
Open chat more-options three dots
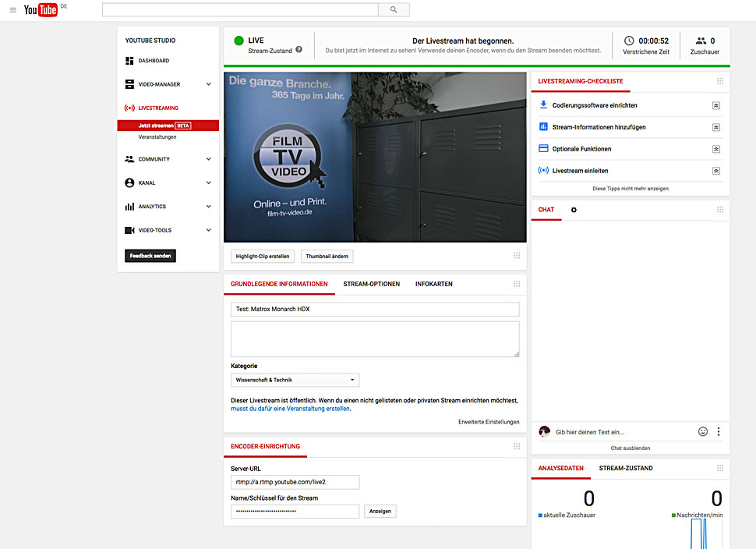(719, 432)
